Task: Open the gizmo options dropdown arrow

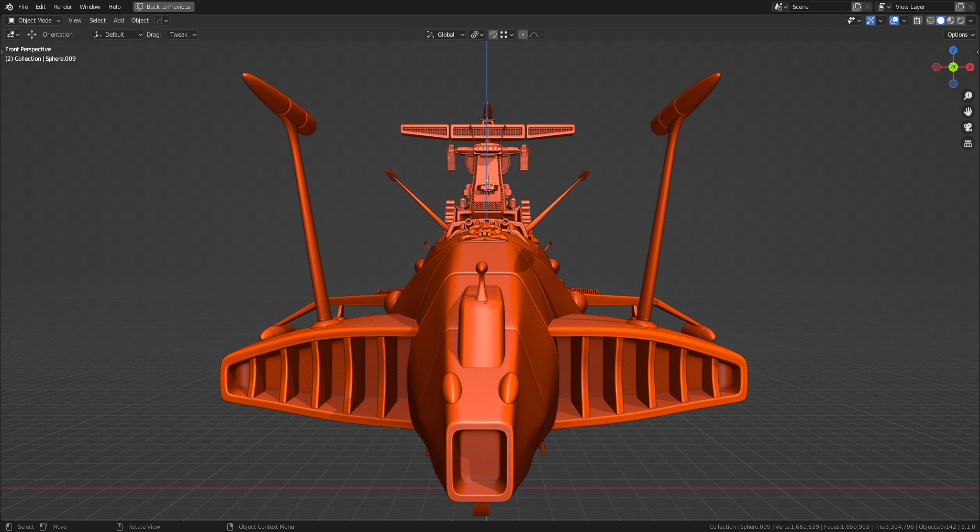Action: click(x=881, y=20)
